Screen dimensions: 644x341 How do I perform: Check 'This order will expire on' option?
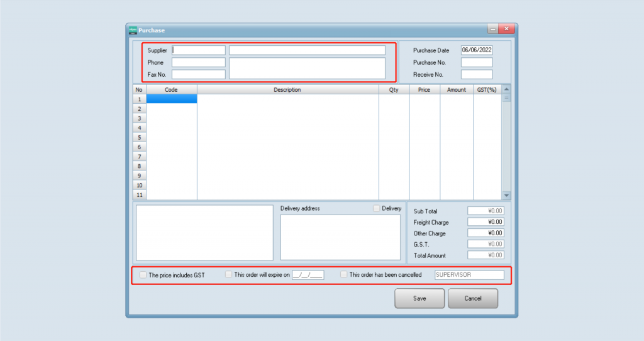click(x=229, y=275)
